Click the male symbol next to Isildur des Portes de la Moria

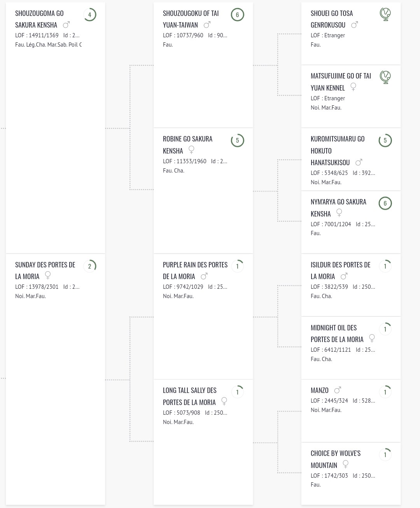pos(344,276)
